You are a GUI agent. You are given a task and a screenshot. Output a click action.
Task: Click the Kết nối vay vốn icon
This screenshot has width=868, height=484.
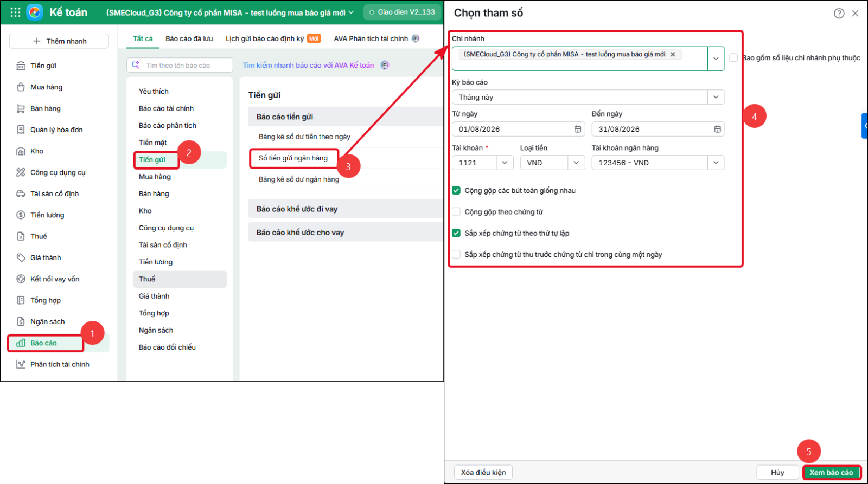(x=21, y=279)
